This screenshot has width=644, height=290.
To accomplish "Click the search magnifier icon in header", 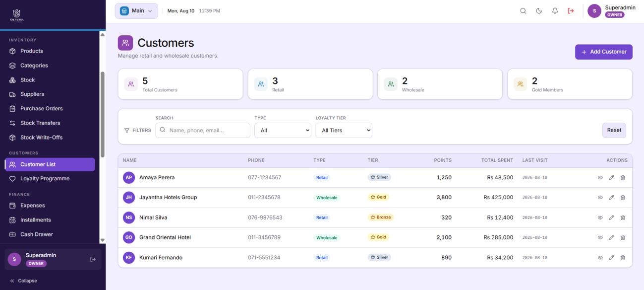I will [x=523, y=11].
